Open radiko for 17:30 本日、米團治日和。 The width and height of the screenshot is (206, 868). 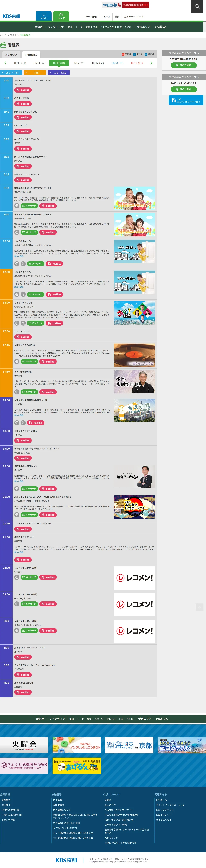point(48,392)
